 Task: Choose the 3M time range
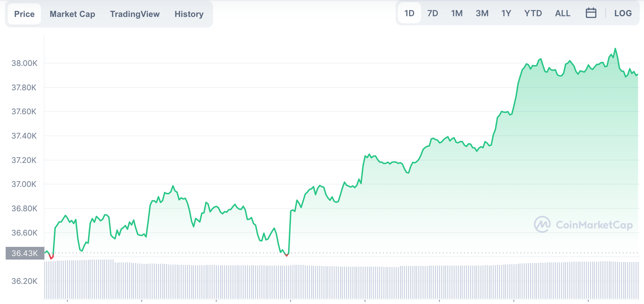[x=482, y=13]
